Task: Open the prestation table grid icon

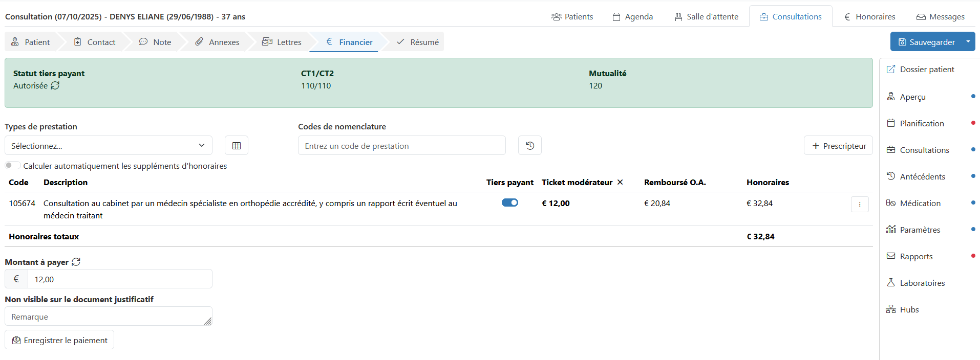Action: pos(237,146)
